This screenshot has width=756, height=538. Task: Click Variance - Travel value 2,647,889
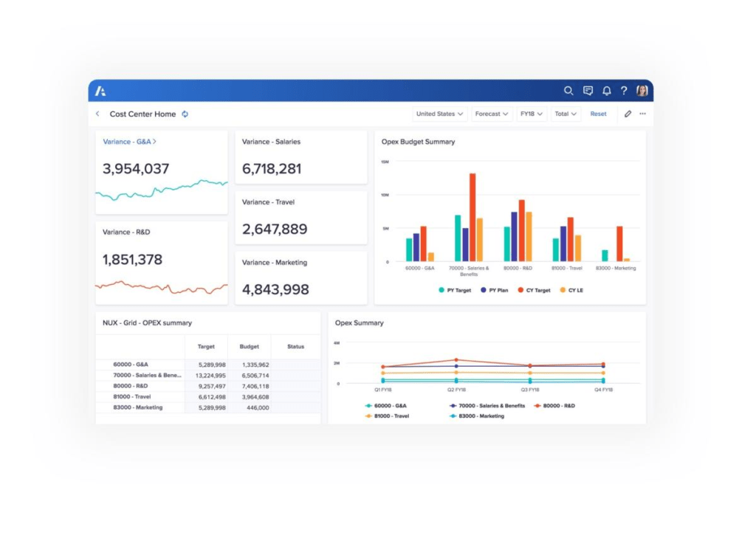[x=275, y=229]
